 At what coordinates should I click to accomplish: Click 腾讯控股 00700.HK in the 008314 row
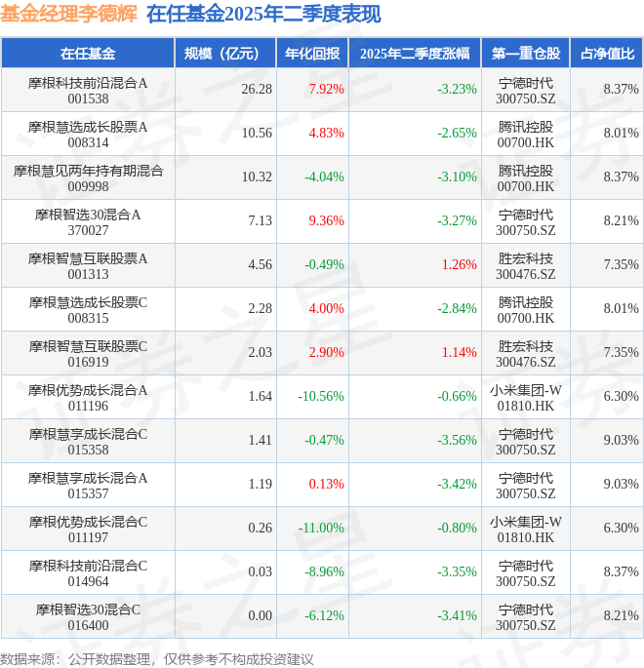point(526,135)
